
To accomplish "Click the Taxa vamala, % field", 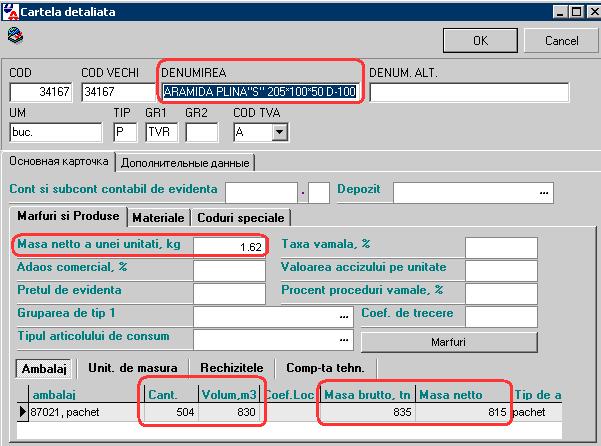I will tap(501, 248).
